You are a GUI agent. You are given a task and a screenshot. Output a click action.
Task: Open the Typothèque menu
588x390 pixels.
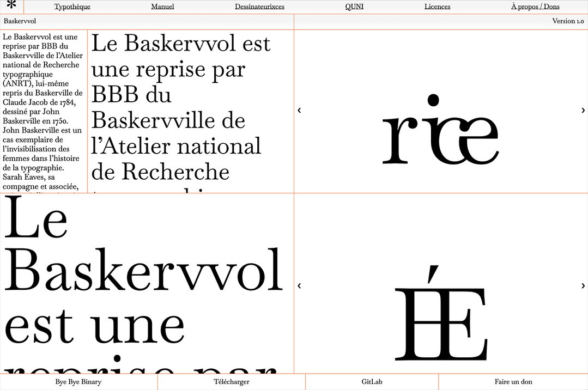click(72, 7)
